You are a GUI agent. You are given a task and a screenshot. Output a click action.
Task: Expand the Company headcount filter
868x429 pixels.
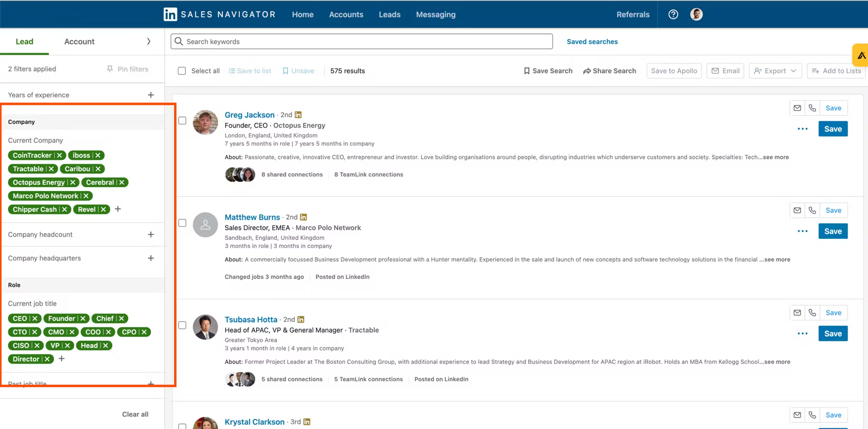coord(151,234)
